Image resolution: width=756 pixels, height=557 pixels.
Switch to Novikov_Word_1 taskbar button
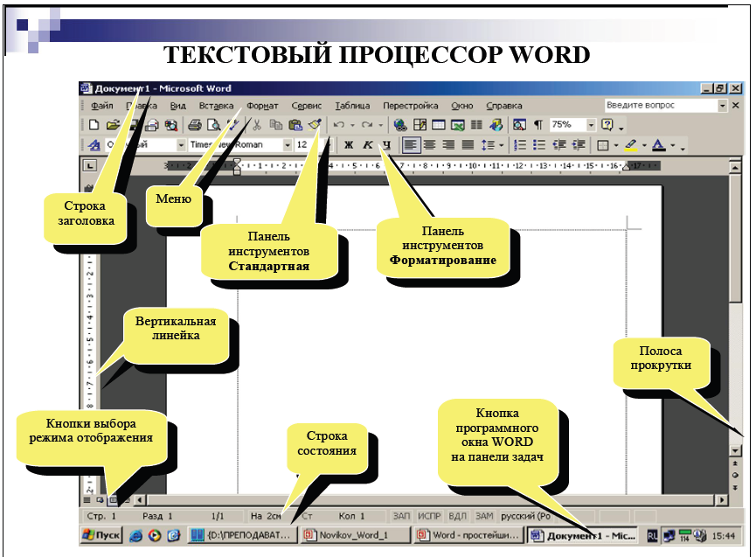pos(356,535)
